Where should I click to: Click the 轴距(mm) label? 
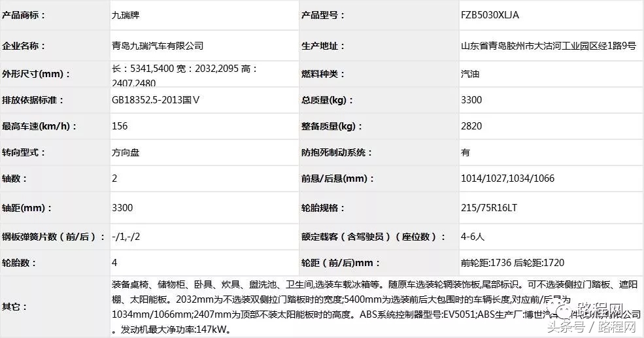pyautogui.click(x=27, y=208)
